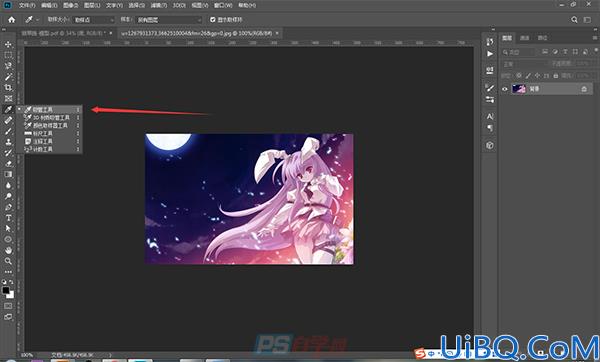
Task: Toggle shape layer filter in Layers panel
Action: click(575, 52)
